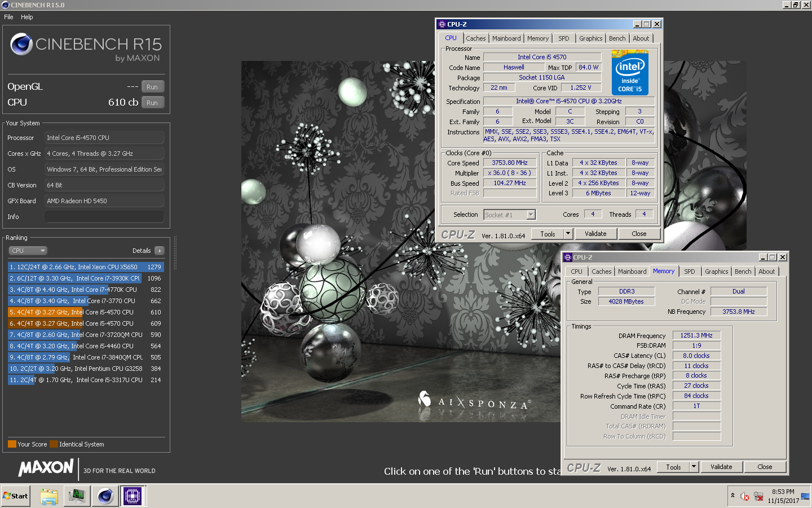Click Validate in top CPU-Z window
The height and width of the screenshot is (508, 812).
595,234
